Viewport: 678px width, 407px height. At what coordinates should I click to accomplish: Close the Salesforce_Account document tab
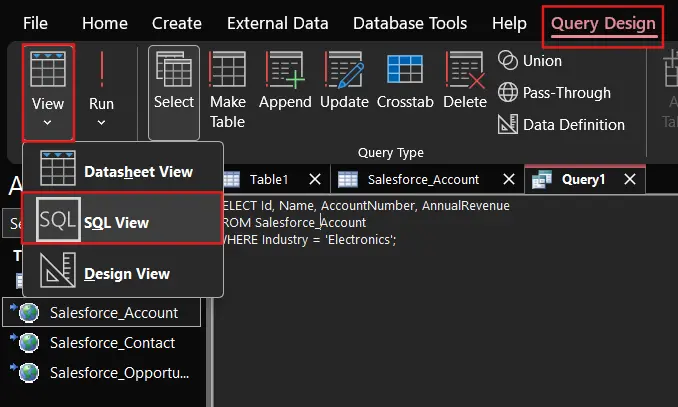tap(509, 179)
